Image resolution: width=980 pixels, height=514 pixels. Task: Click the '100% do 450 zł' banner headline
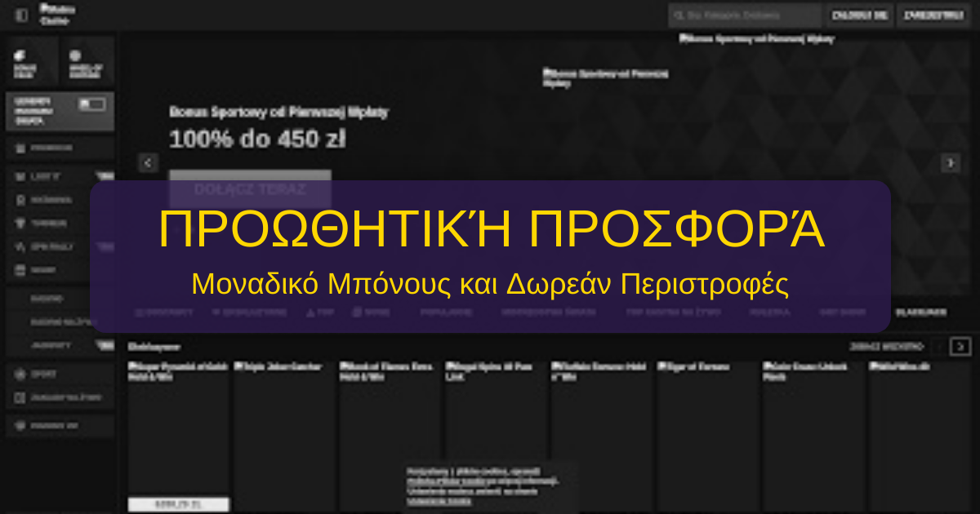tap(257, 140)
